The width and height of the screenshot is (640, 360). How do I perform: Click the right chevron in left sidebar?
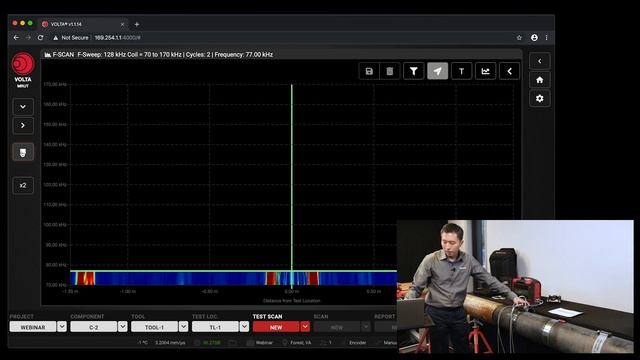click(x=23, y=126)
